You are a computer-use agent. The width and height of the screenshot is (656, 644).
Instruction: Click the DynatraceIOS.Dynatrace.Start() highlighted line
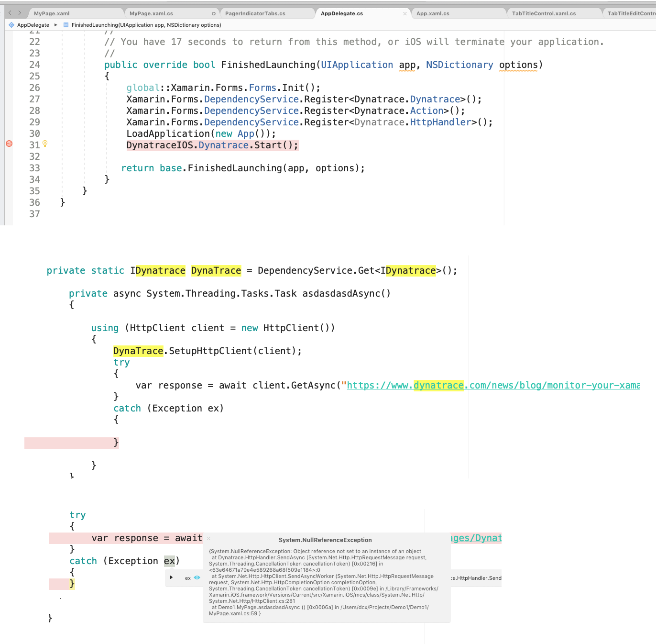coord(212,145)
